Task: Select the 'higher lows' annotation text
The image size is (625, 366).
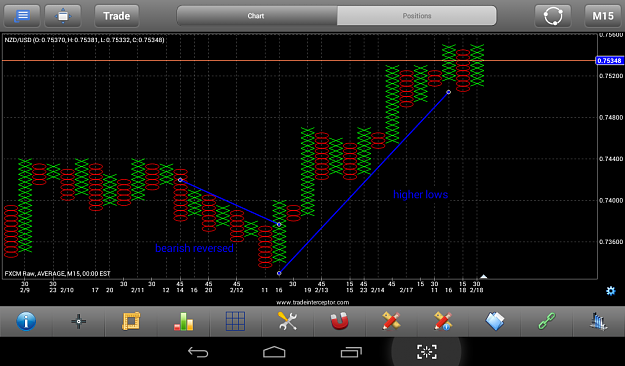Action: tap(421, 195)
